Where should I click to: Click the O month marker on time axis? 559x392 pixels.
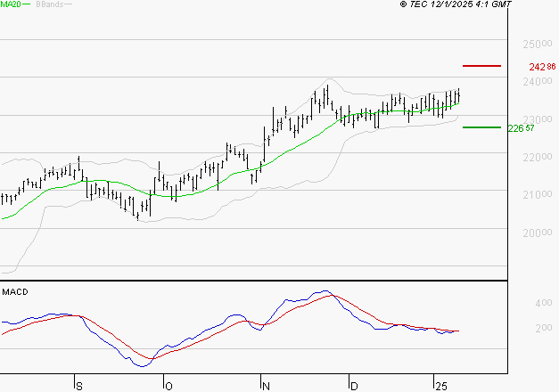[169, 387]
